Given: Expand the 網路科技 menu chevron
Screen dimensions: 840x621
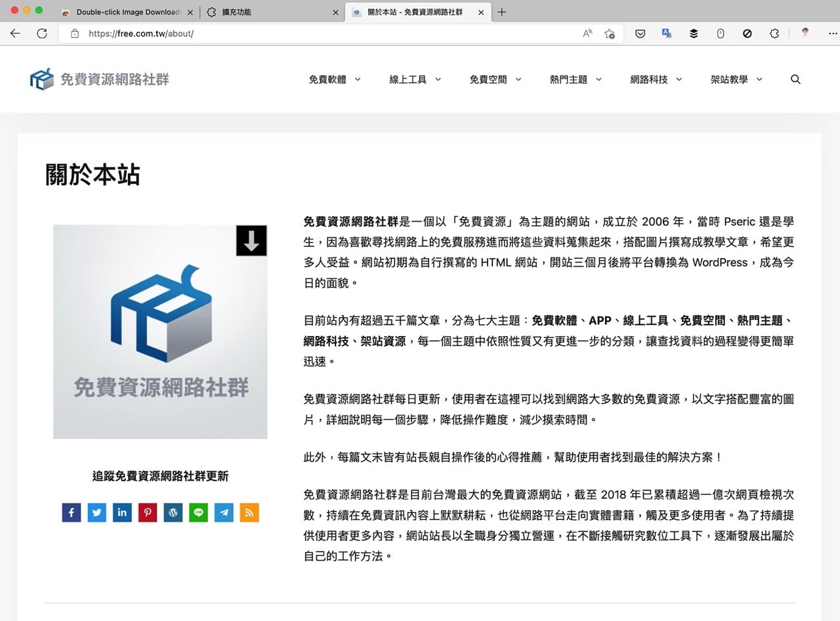Looking at the screenshot, I should pos(679,79).
